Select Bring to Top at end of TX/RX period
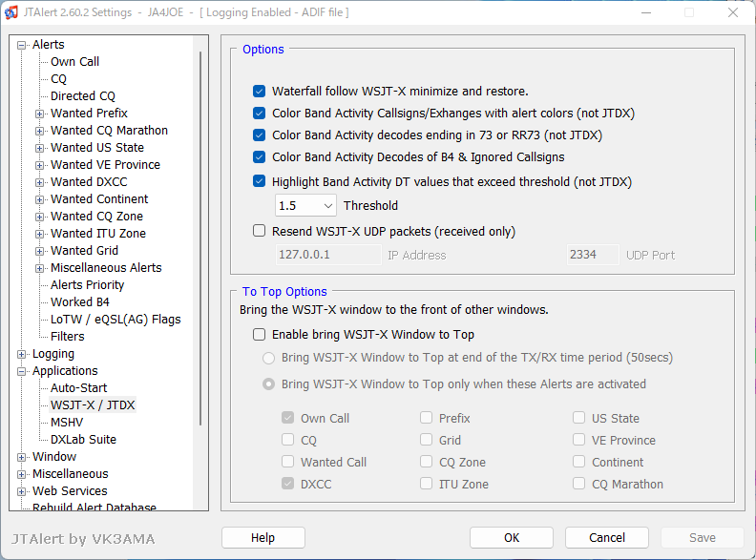The height and width of the screenshot is (560, 756). tap(268, 358)
